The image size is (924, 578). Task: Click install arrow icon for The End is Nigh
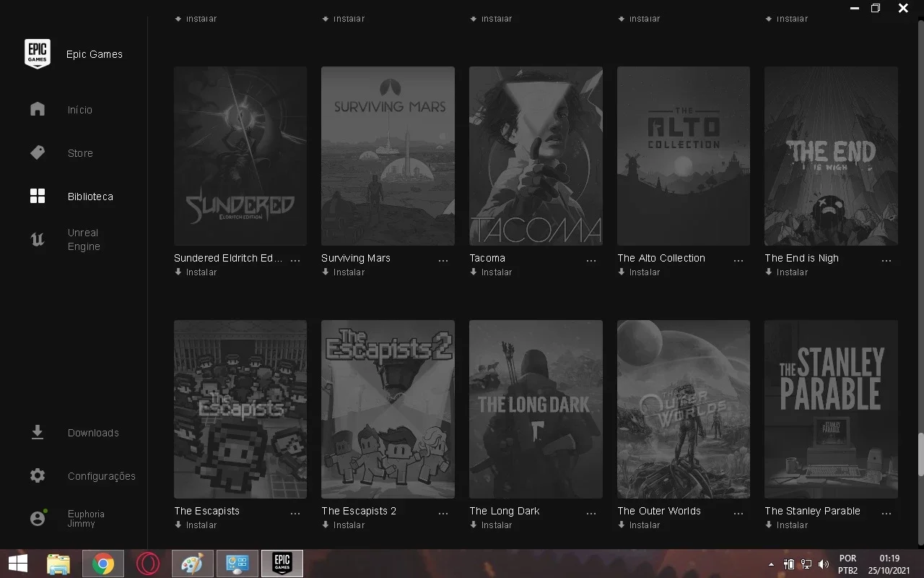click(x=769, y=272)
